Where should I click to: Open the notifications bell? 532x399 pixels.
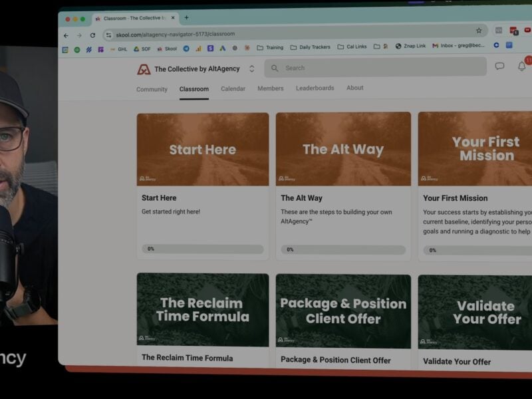point(522,66)
